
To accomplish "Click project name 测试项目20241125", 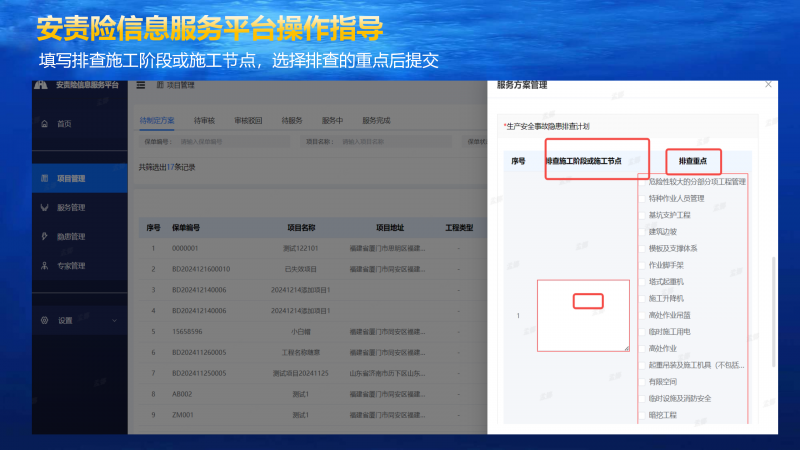I will coord(301,373).
